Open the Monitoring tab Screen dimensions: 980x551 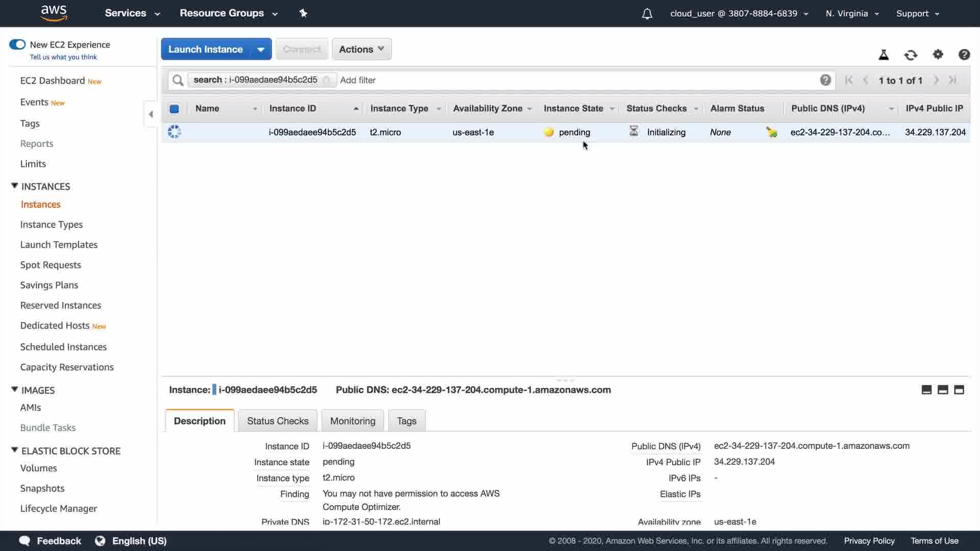pos(352,421)
